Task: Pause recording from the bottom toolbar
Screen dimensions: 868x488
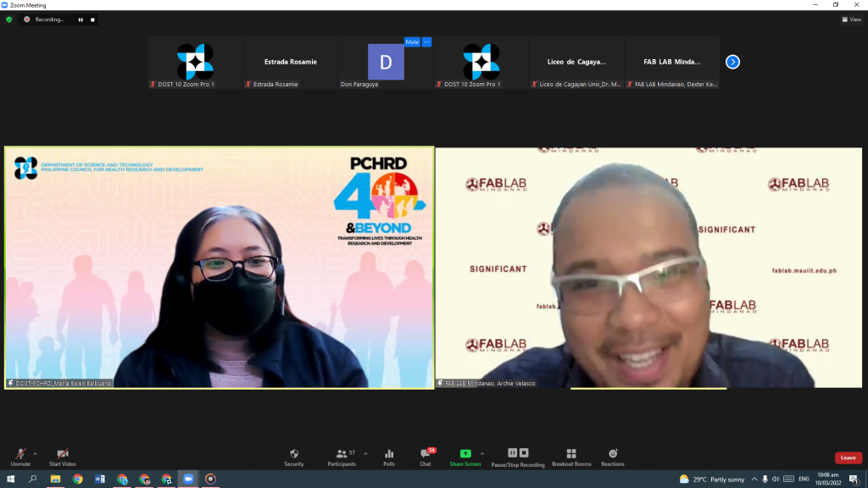Action: (512, 453)
